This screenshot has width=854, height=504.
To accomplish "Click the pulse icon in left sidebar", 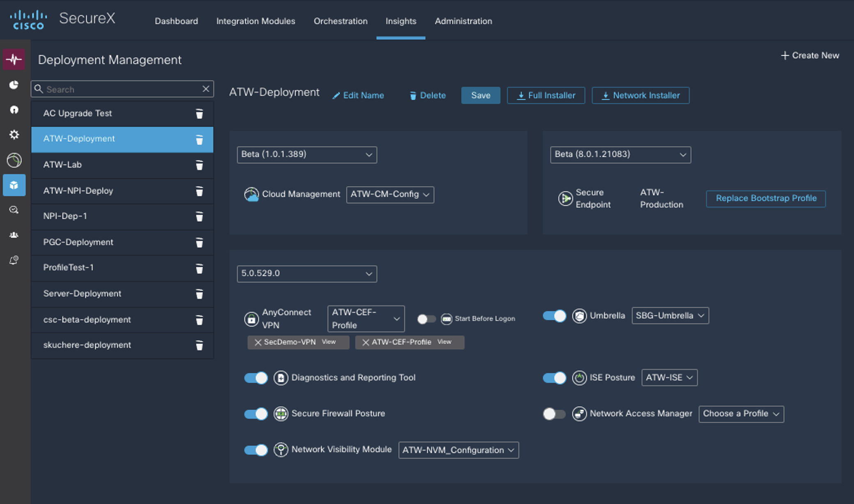I will click(x=14, y=60).
